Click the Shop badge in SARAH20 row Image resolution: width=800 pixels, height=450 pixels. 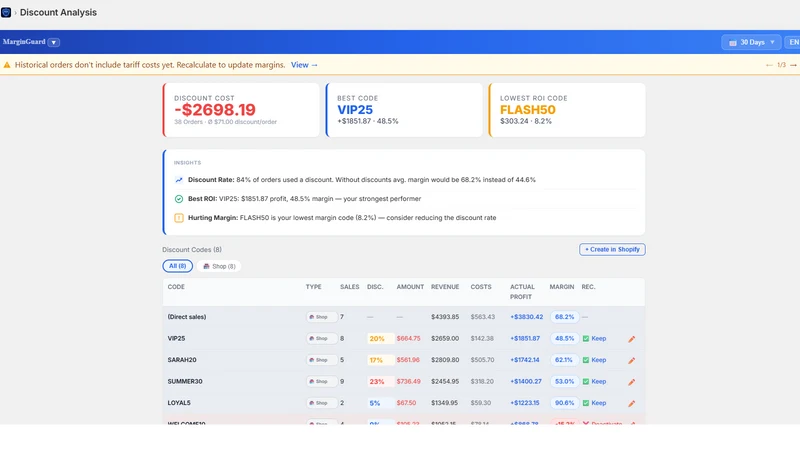(x=321, y=360)
